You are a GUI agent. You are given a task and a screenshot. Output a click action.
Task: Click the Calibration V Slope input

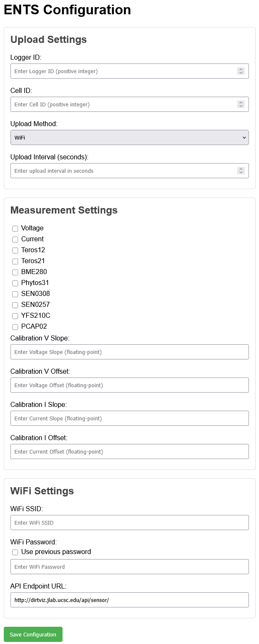click(129, 351)
